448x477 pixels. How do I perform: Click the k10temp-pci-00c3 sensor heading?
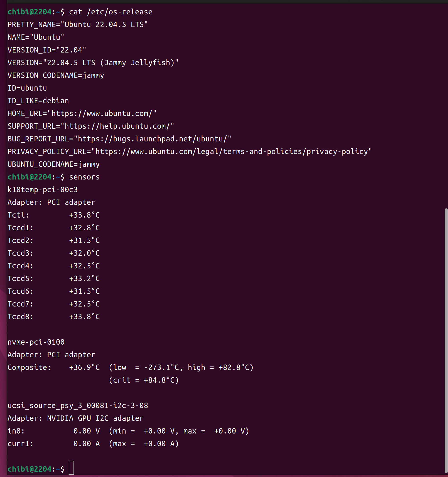click(43, 190)
